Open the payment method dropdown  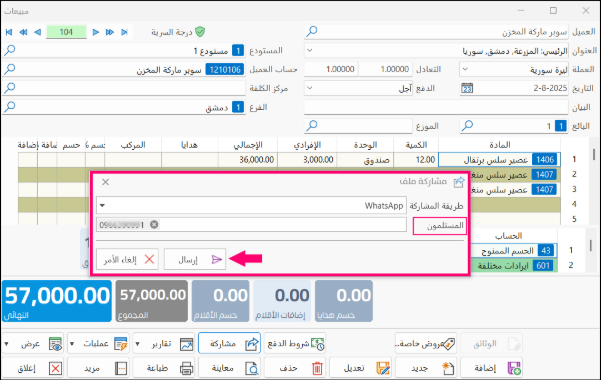tap(310, 88)
